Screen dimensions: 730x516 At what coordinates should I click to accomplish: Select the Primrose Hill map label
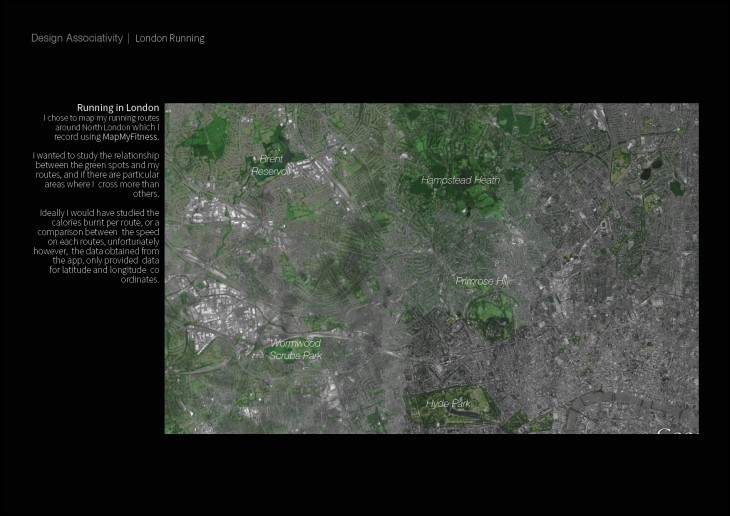483,281
